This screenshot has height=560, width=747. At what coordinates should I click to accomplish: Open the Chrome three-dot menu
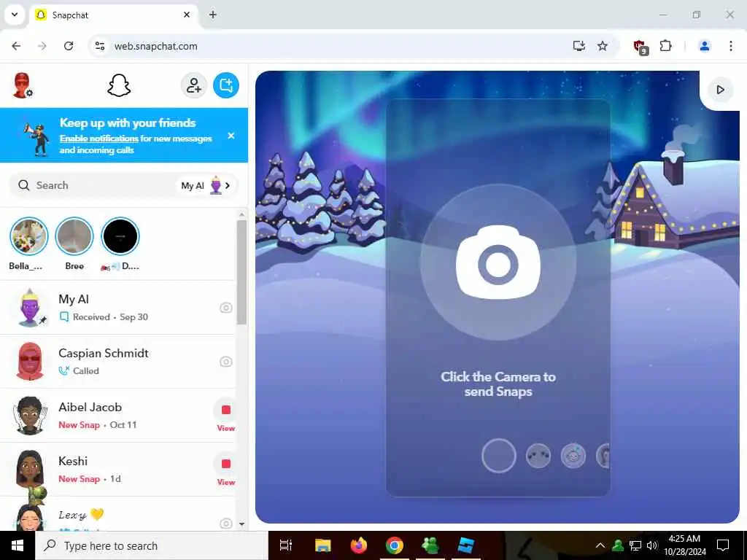730,46
